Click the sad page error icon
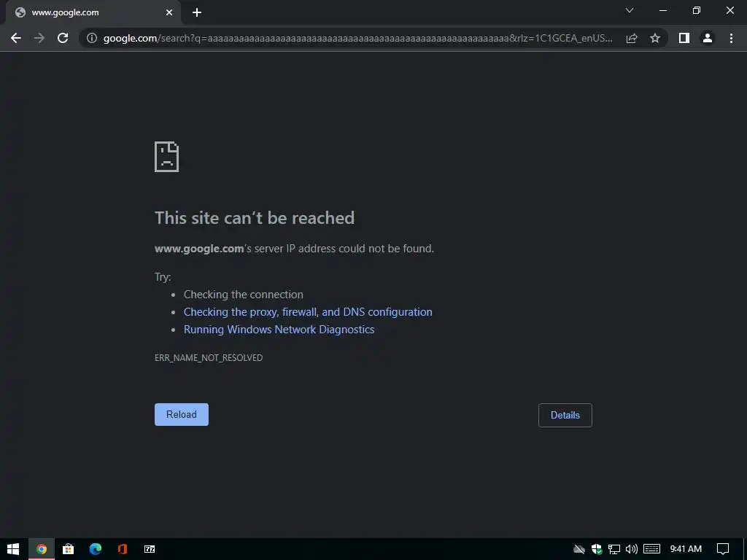This screenshot has width=747, height=560. [167, 157]
